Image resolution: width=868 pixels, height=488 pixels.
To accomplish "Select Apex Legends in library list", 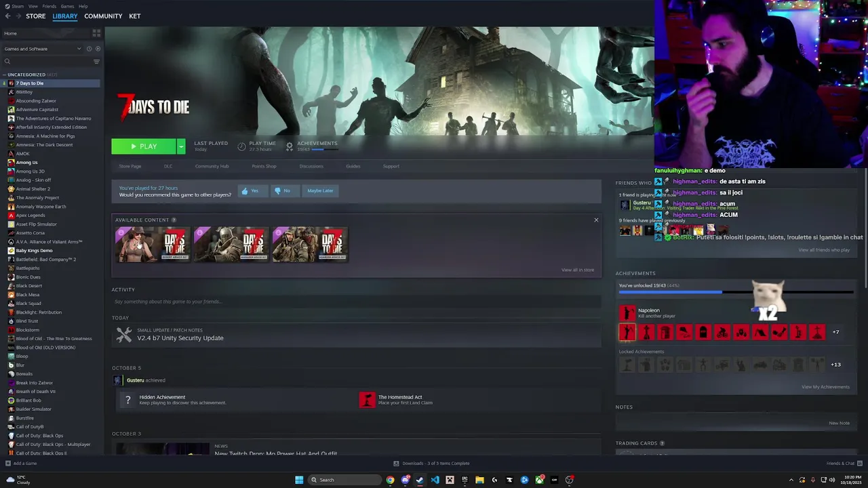I will tap(31, 215).
